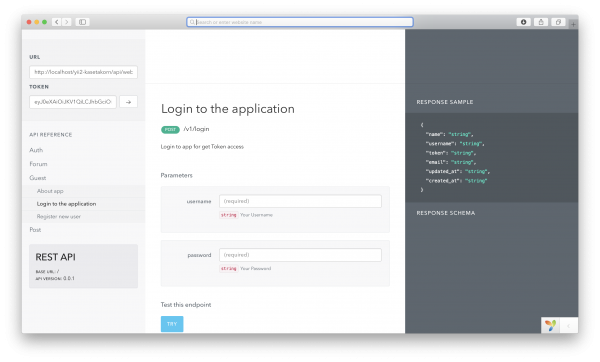Toggle the Safari sidebar icon

click(82, 22)
